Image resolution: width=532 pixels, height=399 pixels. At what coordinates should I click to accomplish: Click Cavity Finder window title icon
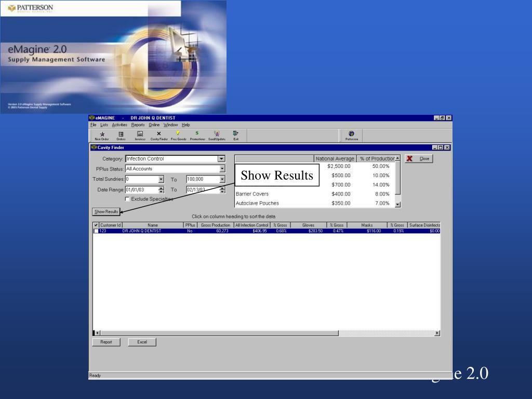coord(94,147)
